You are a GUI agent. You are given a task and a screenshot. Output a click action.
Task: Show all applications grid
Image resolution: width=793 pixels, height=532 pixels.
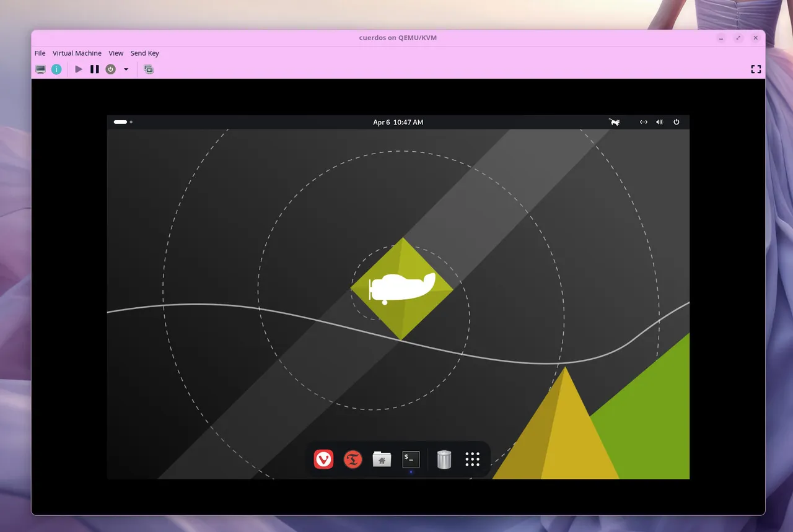[x=472, y=459]
